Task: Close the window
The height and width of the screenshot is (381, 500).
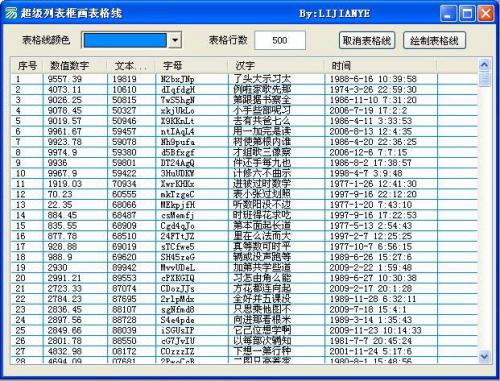Action: (486, 14)
